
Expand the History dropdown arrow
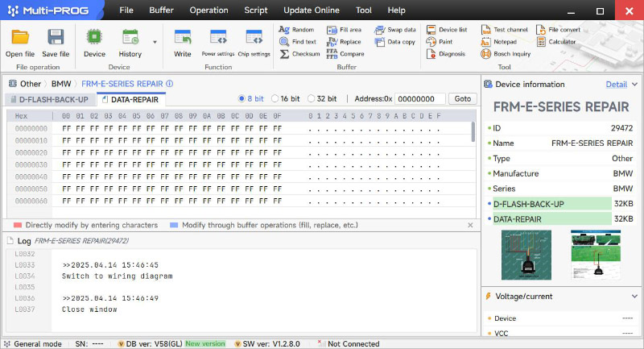(x=154, y=42)
